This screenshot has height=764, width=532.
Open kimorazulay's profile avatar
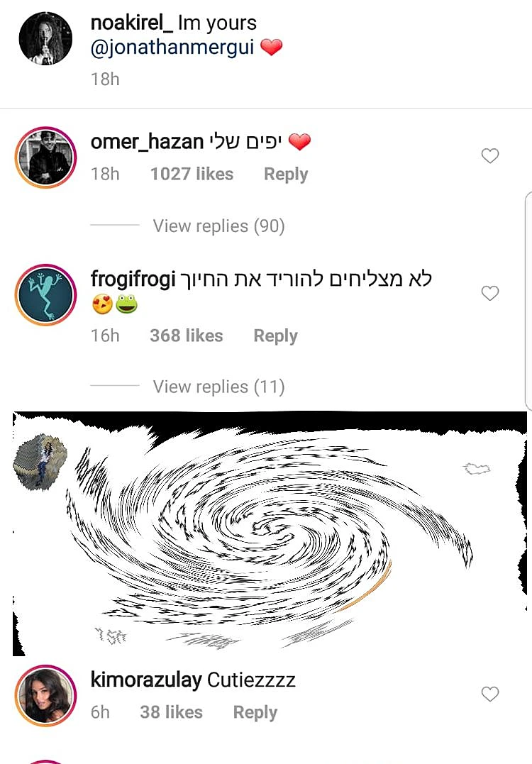click(x=46, y=695)
